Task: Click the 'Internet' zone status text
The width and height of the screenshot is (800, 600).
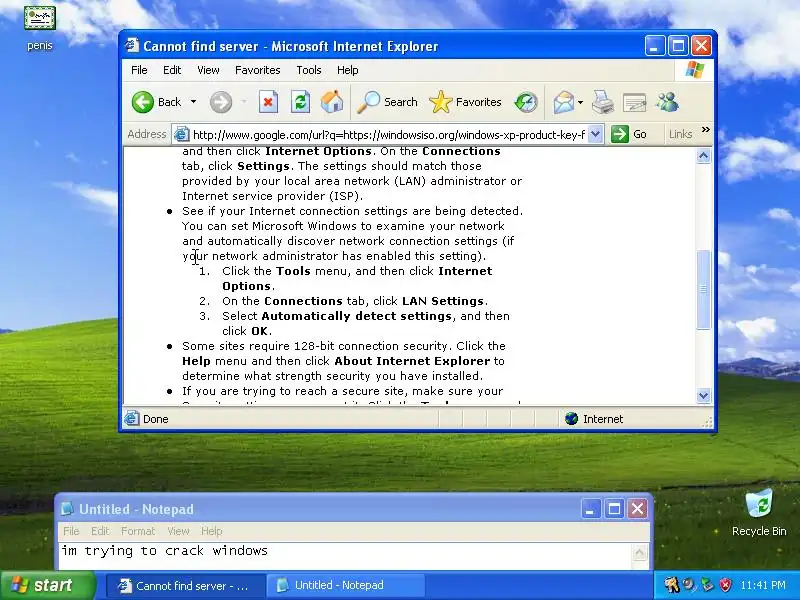Action: 603,419
